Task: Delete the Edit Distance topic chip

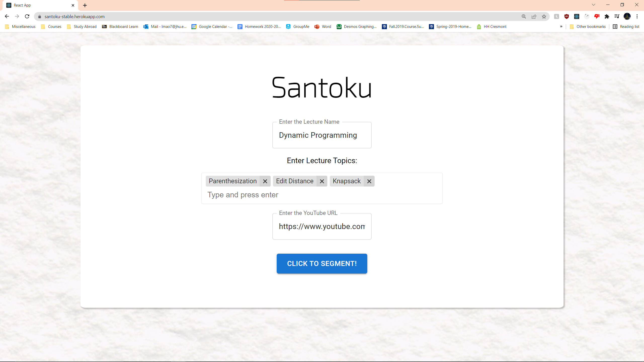Action: tap(322, 181)
